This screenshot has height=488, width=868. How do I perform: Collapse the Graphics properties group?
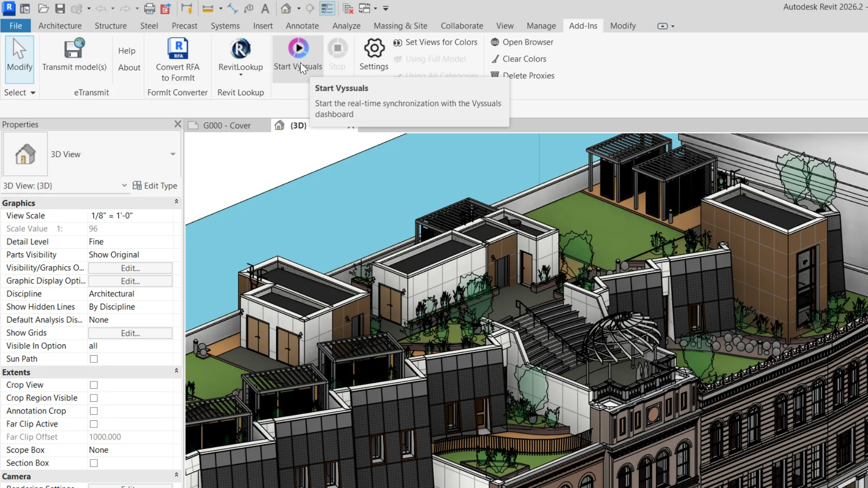pos(176,202)
